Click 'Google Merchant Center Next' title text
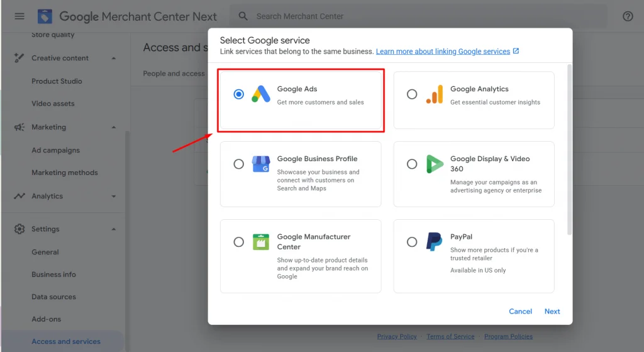 [138, 16]
